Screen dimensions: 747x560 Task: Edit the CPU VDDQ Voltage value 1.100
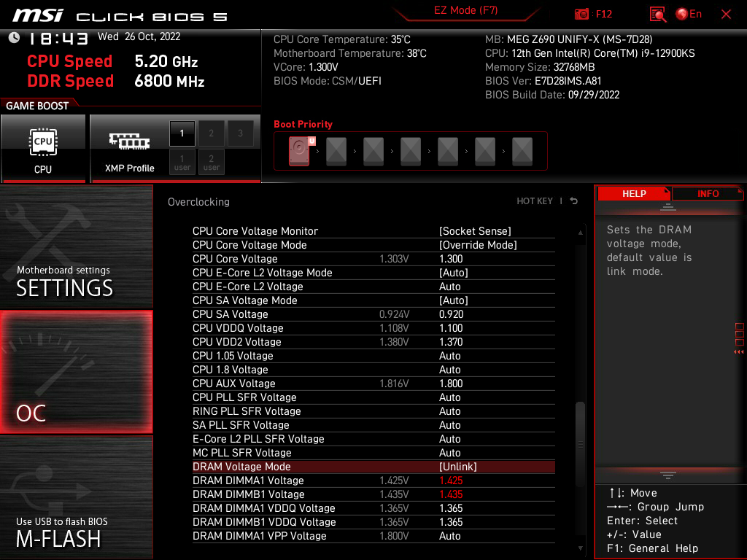(x=451, y=328)
